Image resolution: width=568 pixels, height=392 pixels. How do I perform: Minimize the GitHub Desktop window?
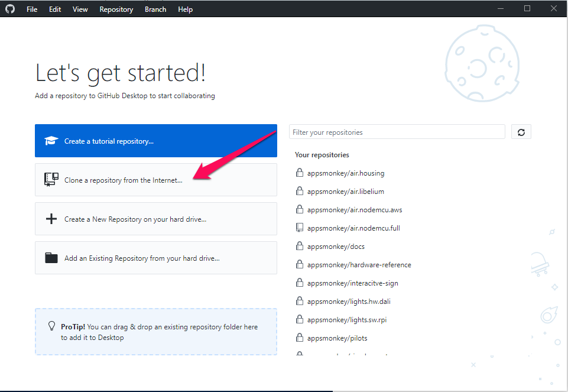click(501, 8)
